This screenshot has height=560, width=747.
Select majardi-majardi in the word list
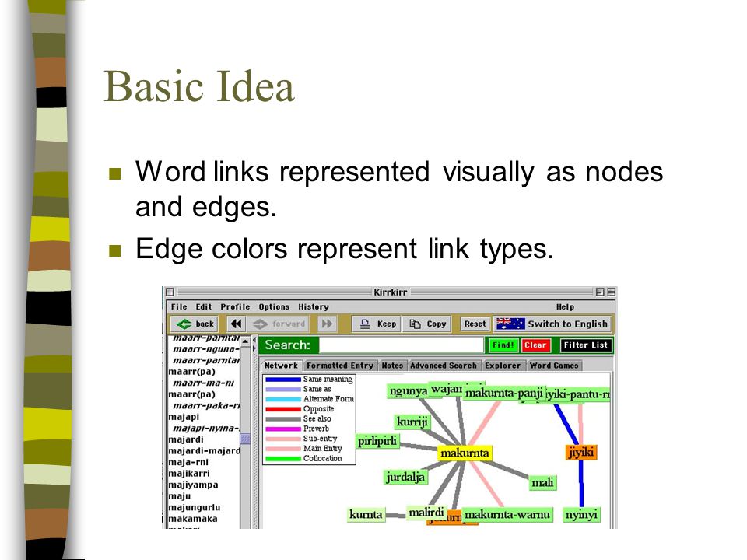[x=204, y=451]
